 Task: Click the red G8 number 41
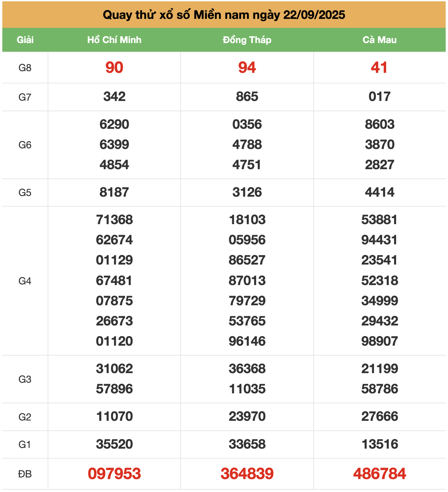(x=379, y=68)
